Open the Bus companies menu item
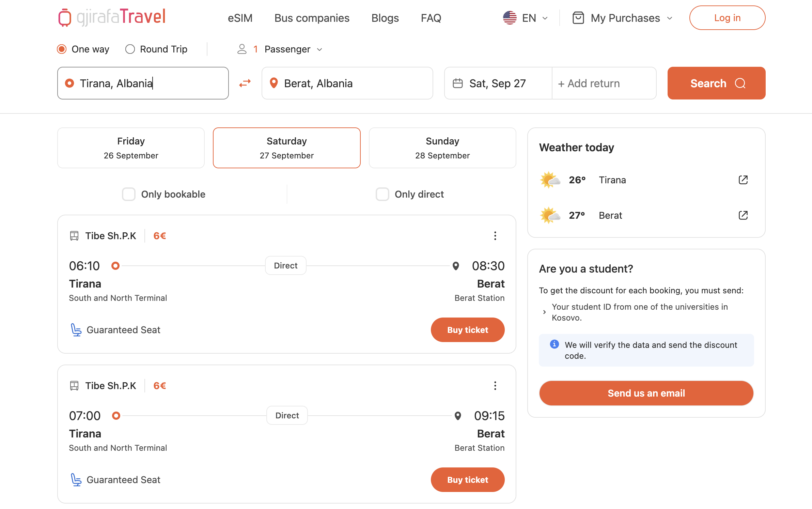This screenshot has width=812, height=509. point(312,18)
